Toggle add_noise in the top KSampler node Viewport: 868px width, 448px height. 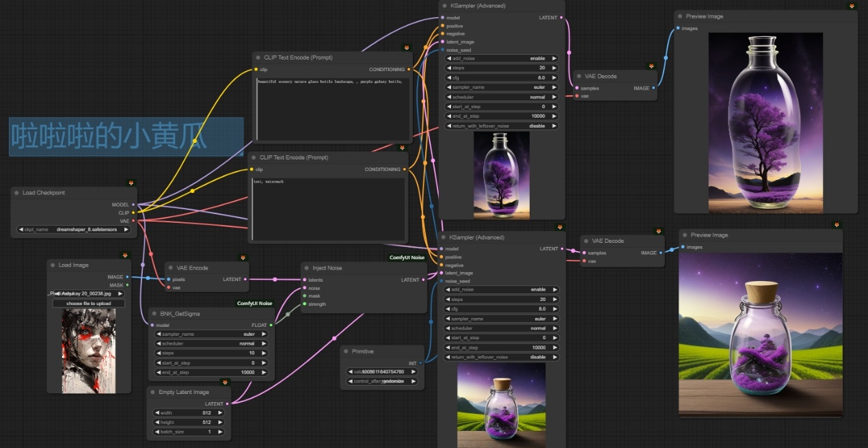point(502,59)
